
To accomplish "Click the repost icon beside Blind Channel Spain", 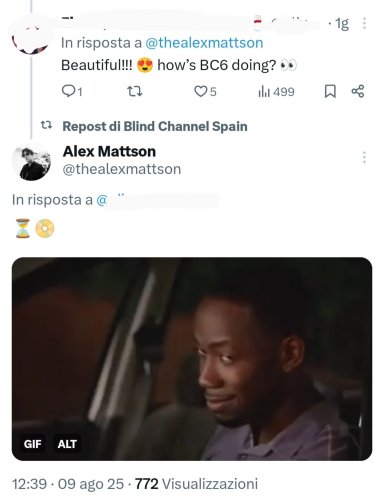I will tap(46, 125).
